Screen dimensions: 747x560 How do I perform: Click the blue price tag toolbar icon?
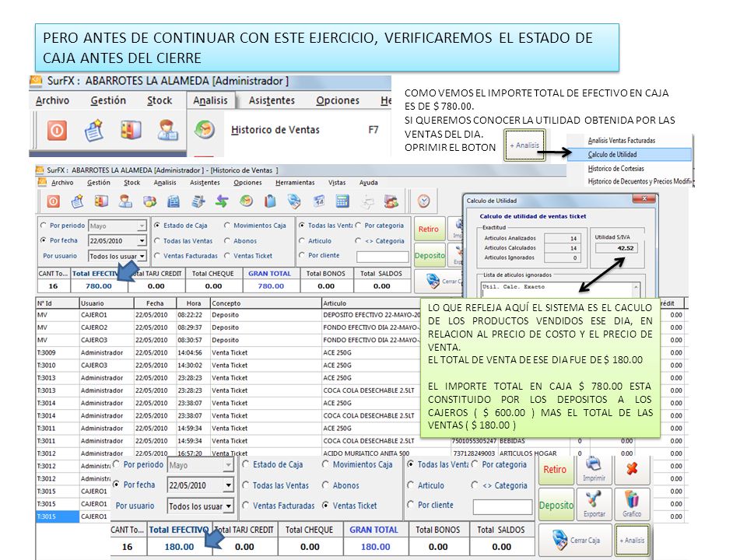(x=294, y=201)
